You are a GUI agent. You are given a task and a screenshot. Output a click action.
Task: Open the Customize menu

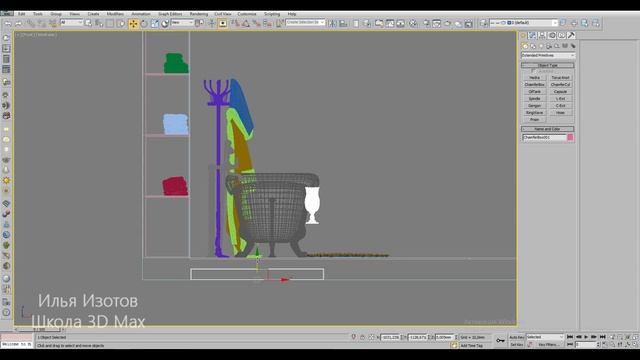(x=247, y=14)
